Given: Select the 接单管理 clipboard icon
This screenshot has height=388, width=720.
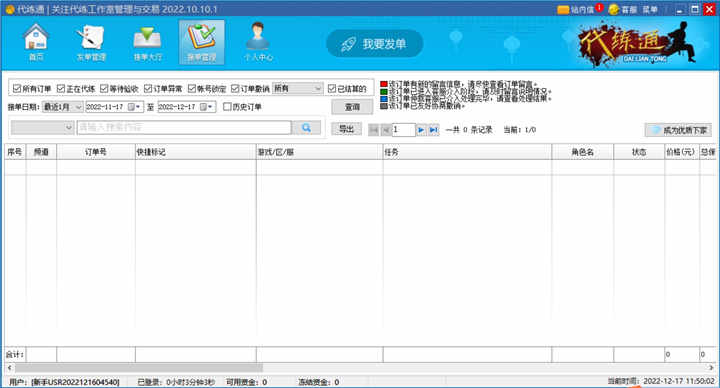Looking at the screenshot, I should (x=202, y=42).
